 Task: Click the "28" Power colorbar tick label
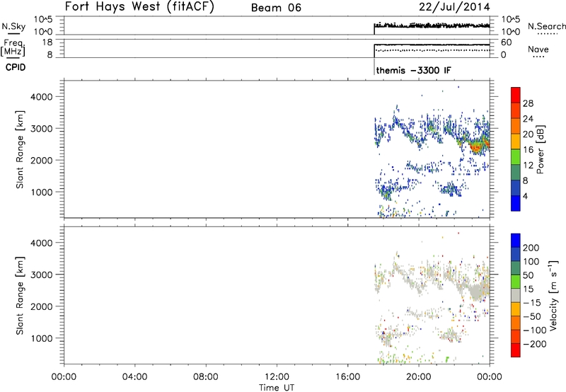[x=528, y=103]
